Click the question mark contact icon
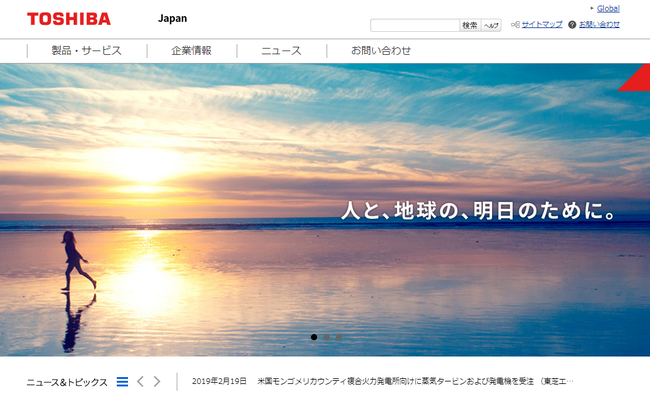The width and height of the screenshot is (650, 407). 572,24
